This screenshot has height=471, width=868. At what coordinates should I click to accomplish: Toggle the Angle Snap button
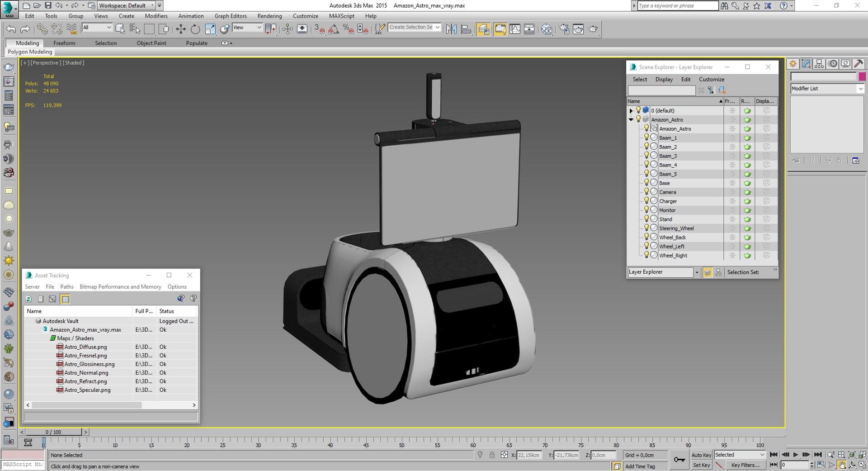pos(334,29)
